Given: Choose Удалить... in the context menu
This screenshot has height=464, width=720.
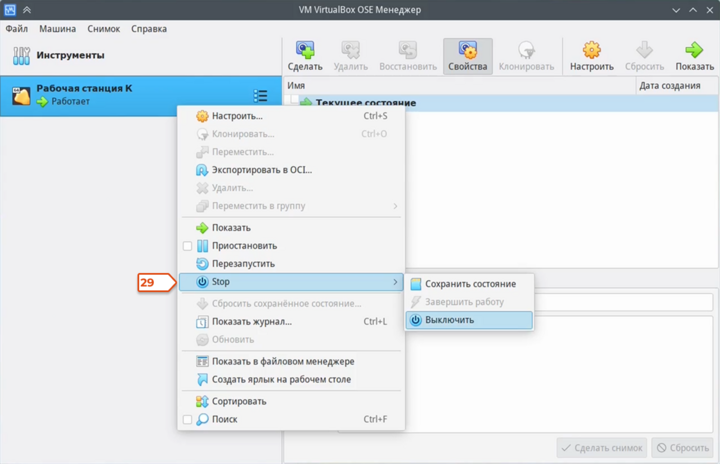Looking at the screenshot, I should coord(292,188).
